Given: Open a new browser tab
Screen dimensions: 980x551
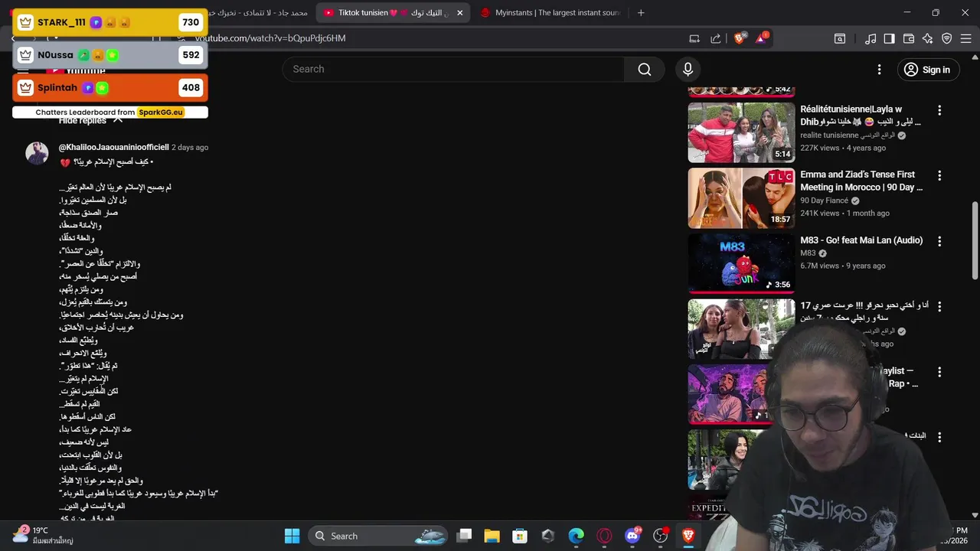Looking at the screenshot, I should pos(641,13).
